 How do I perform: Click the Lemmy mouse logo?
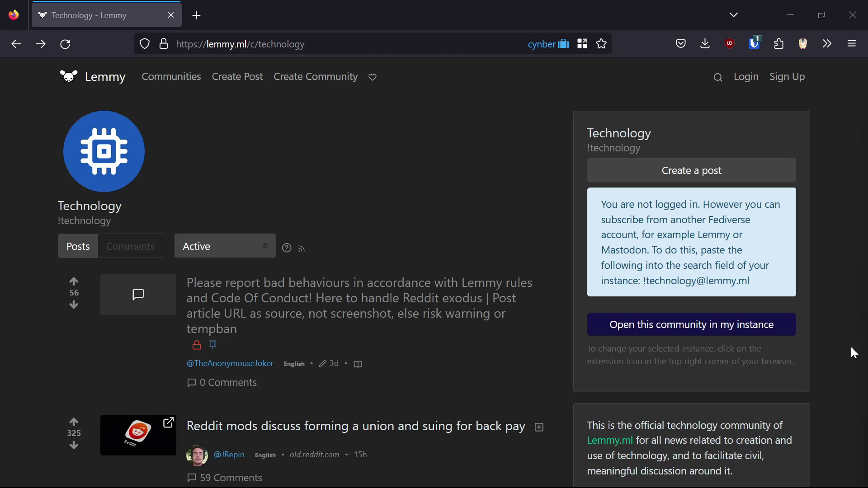pos(69,77)
